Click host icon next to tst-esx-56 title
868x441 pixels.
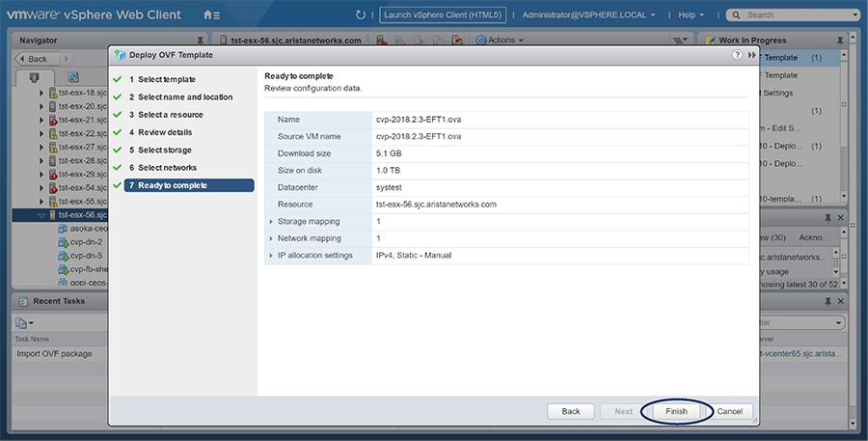click(223, 40)
